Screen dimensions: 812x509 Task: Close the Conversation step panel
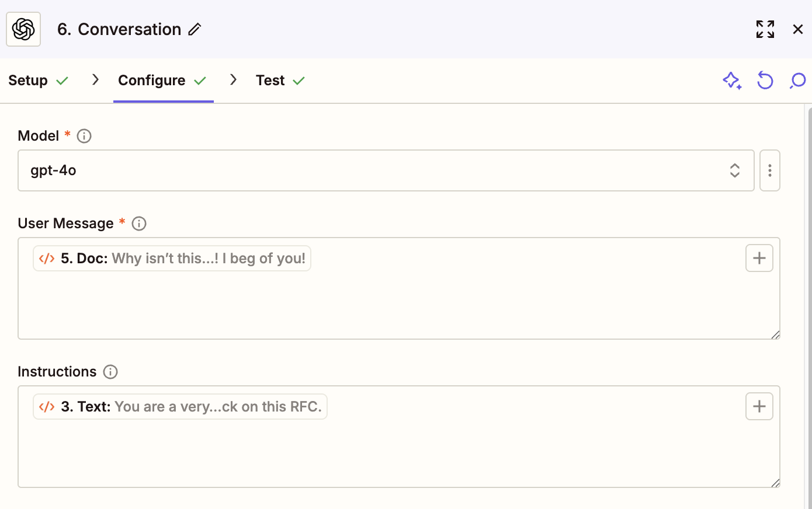point(797,29)
